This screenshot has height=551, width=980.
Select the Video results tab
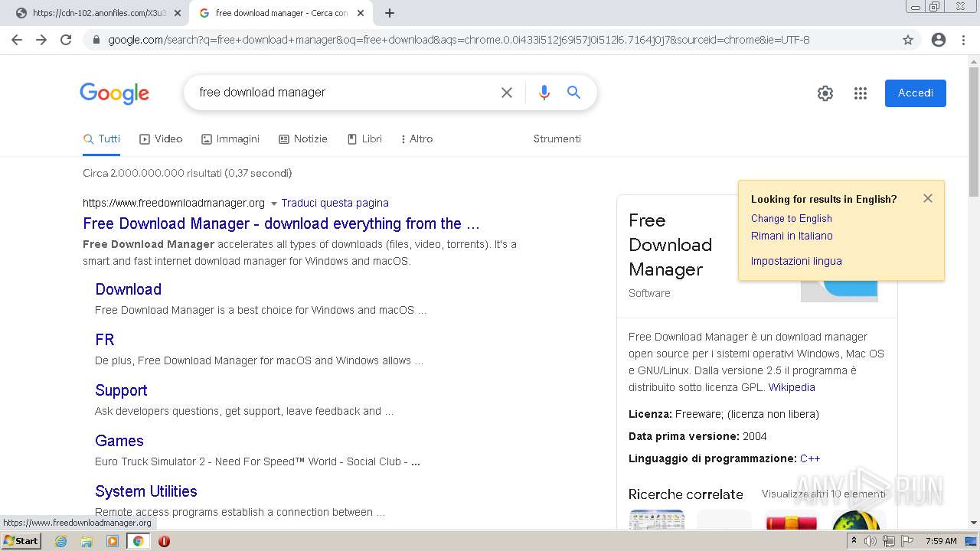(161, 139)
